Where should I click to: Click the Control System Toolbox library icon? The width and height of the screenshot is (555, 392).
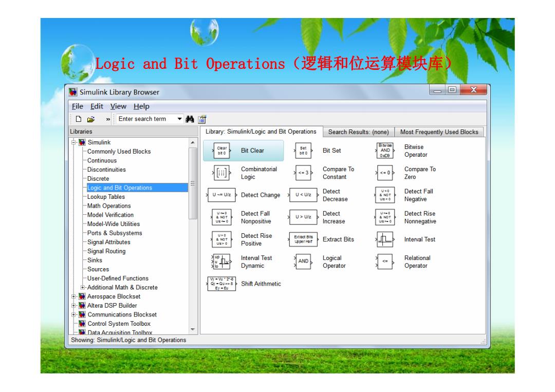point(82,324)
